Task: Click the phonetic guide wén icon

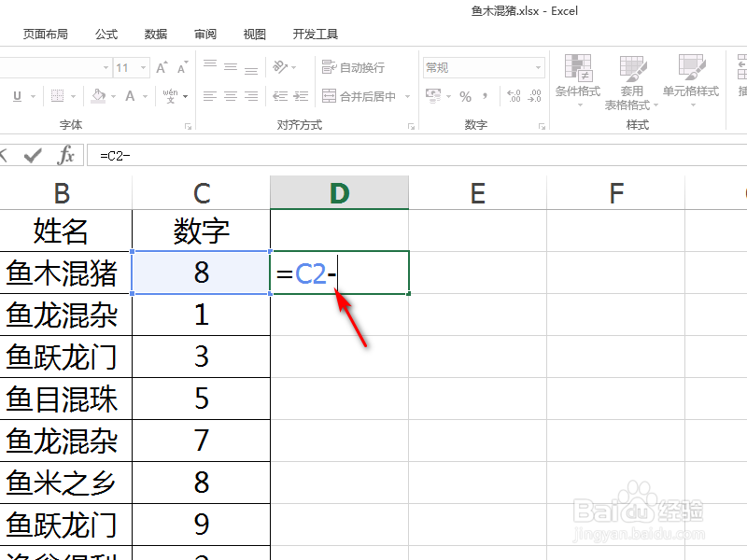Action: (x=170, y=96)
